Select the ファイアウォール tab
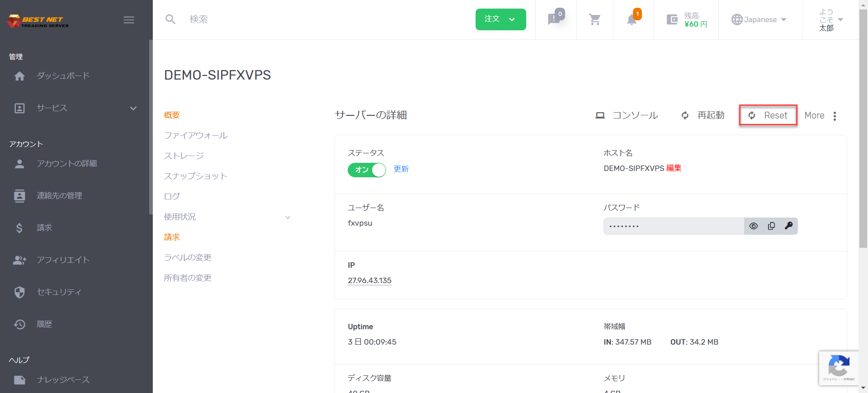The image size is (868, 393). click(x=196, y=135)
